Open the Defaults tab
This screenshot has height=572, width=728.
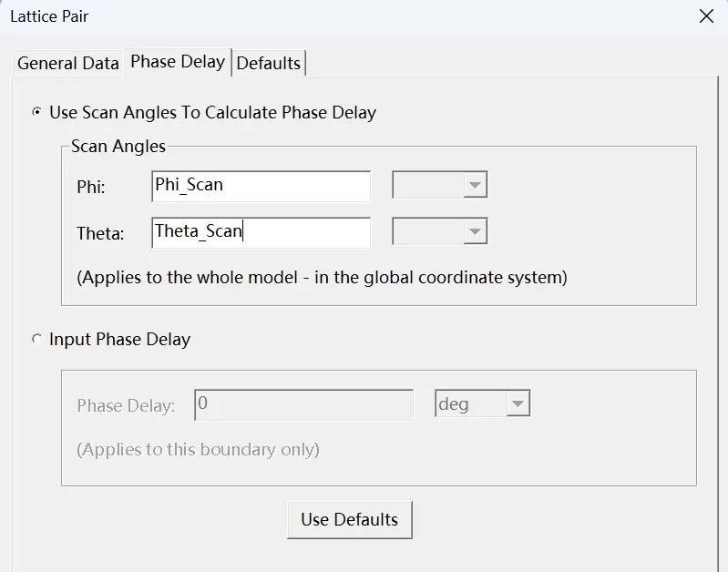(269, 63)
